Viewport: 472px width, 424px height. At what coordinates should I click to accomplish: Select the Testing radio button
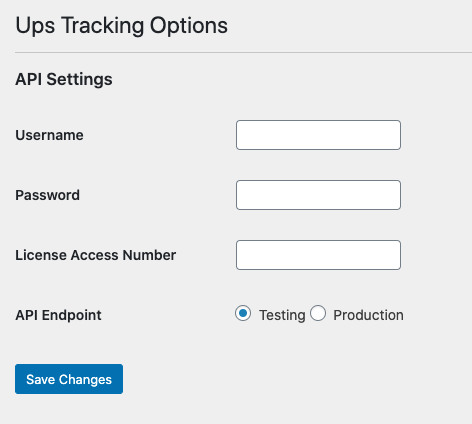tap(243, 313)
